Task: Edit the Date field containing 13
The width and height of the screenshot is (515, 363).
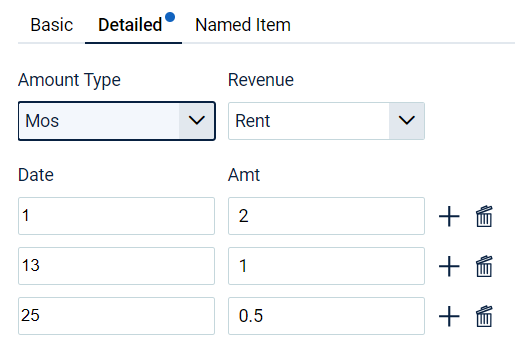Action: (x=116, y=266)
